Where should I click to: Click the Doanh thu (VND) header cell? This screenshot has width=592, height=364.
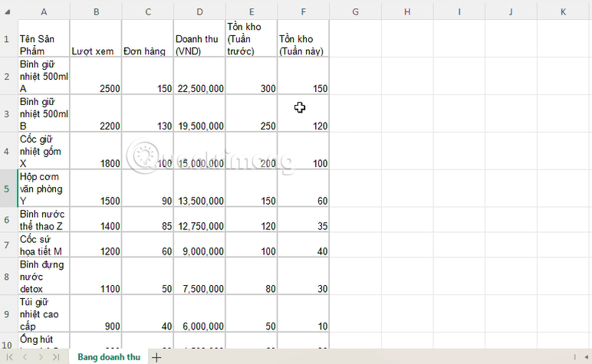tap(199, 38)
